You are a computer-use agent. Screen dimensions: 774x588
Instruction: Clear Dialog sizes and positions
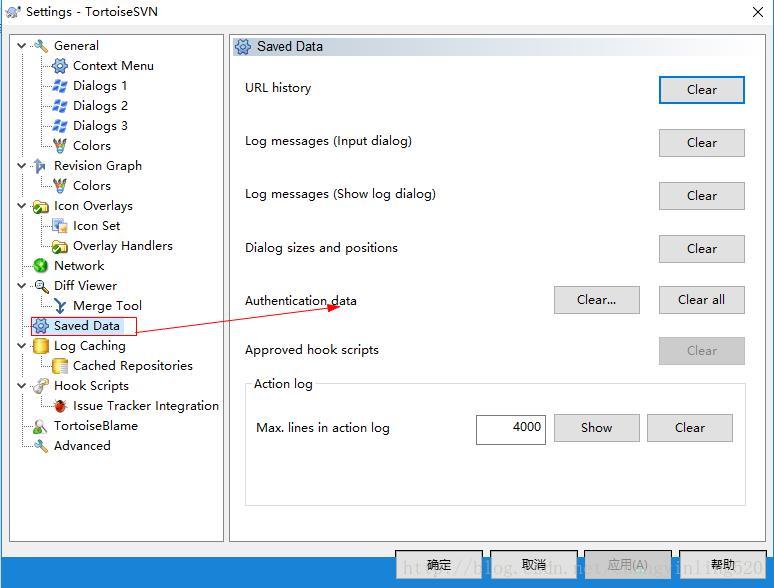701,248
